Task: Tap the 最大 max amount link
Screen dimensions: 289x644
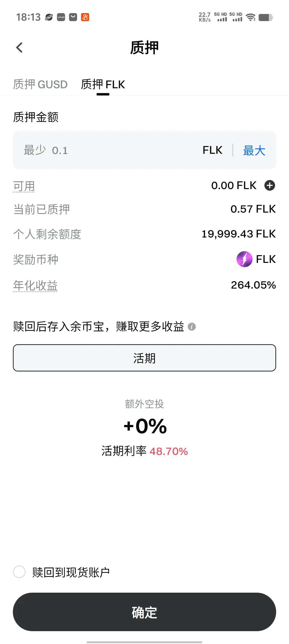Action: click(254, 150)
